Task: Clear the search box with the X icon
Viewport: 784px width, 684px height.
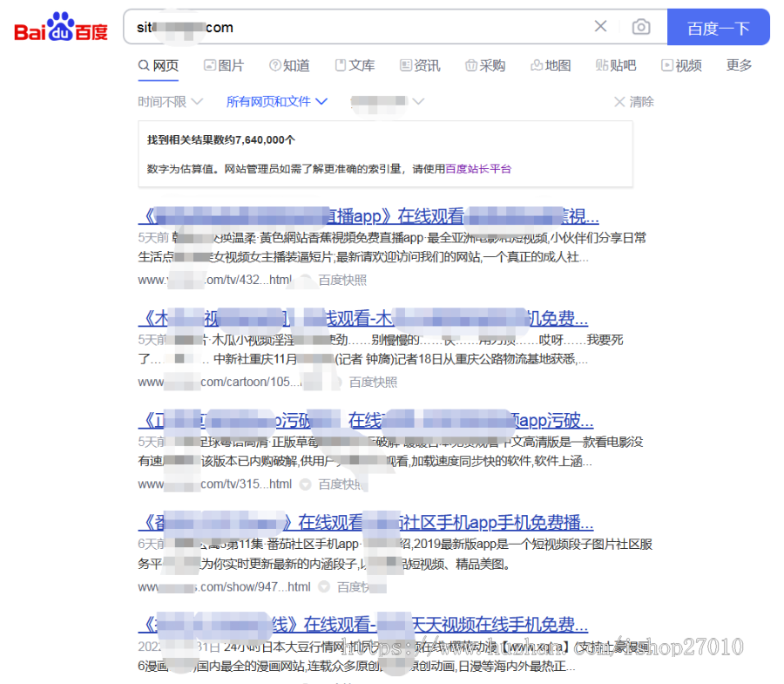Action: (600, 26)
